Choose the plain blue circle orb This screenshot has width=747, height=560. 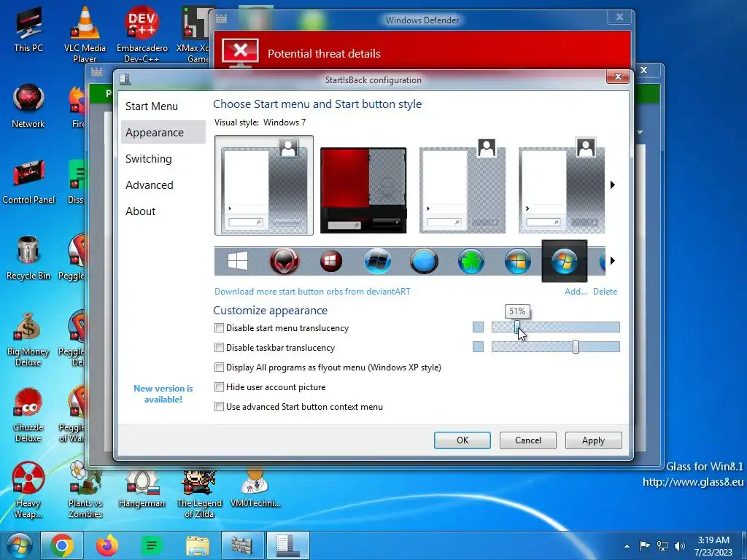[x=424, y=261]
